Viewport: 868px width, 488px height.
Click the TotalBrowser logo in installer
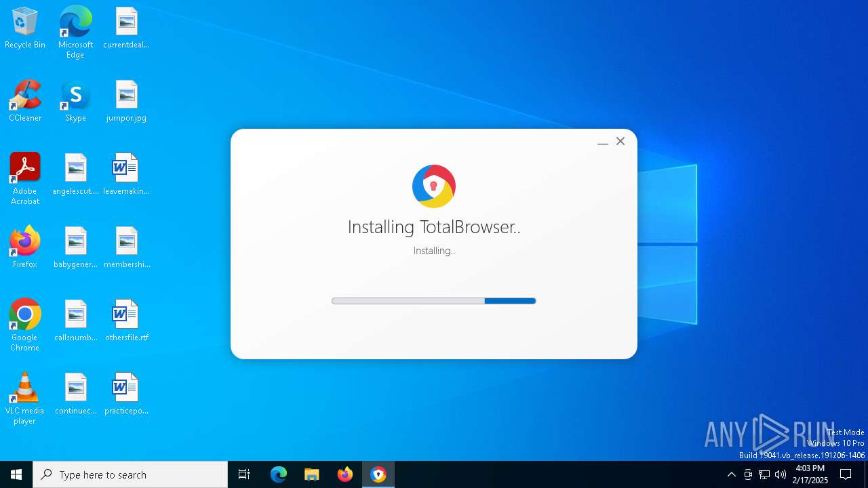434,186
